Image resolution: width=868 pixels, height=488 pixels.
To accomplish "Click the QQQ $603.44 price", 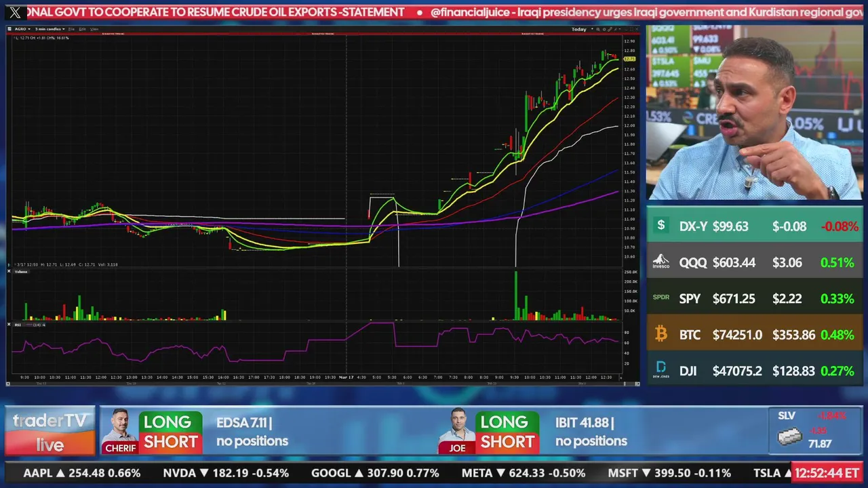I will coord(734,262).
